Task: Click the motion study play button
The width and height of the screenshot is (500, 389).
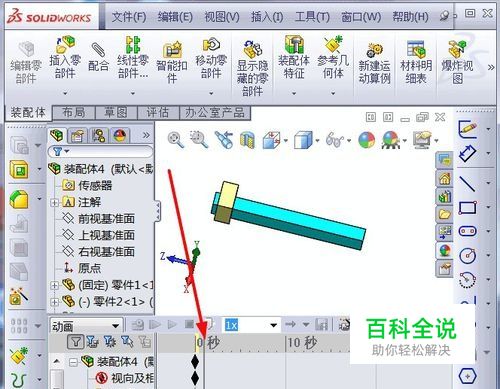Action: (x=172, y=324)
